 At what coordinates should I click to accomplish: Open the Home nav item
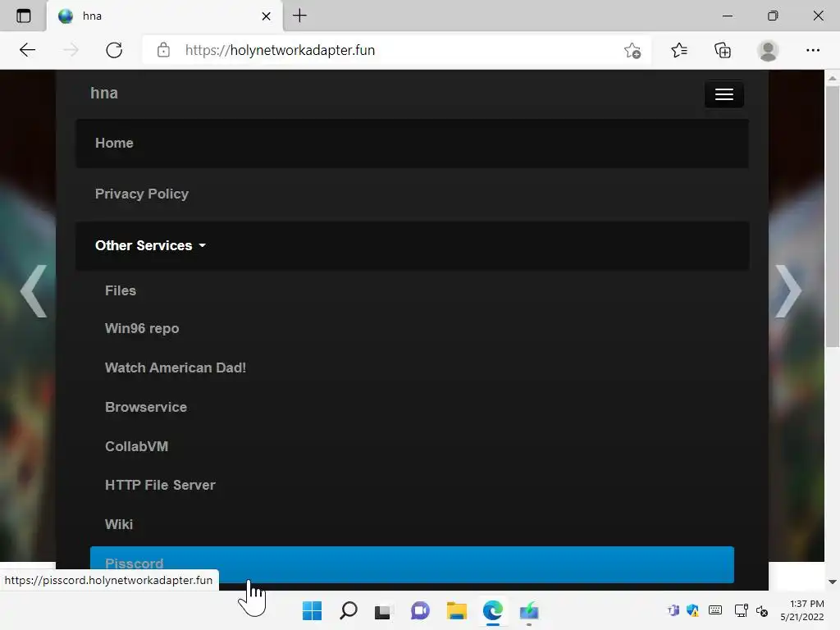[x=412, y=143]
